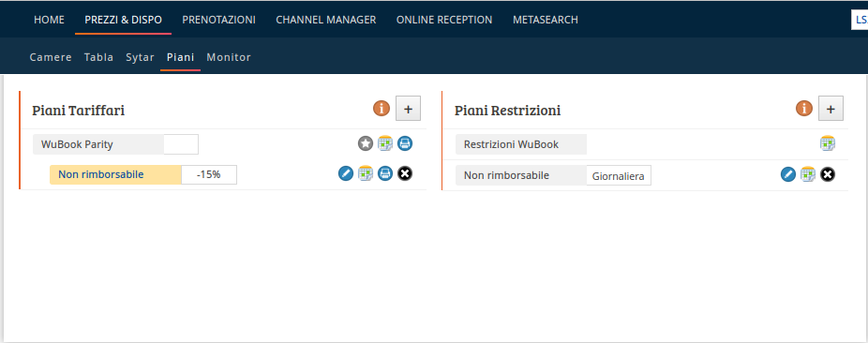Screen dimensions: 868x343
Task: Edit the Non rimborsabile restriction plan
Action: [x=787, y=175]
